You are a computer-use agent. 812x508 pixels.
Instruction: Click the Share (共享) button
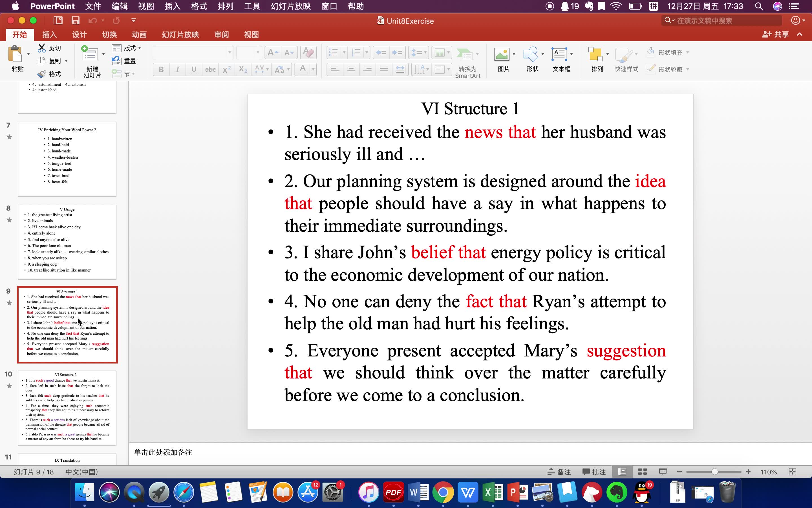pyautogui.click(x=775, y=34)
